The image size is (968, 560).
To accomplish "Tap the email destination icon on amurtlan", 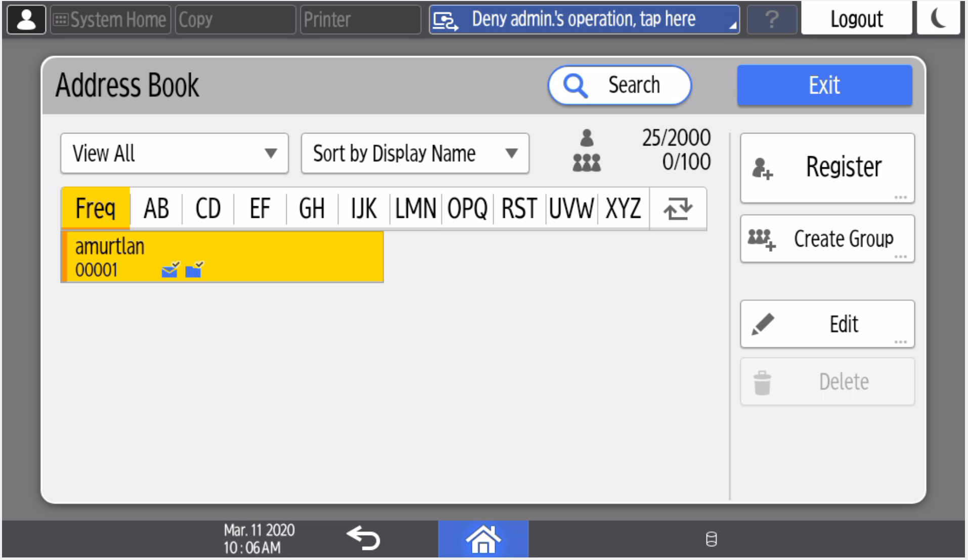I will coord(170,270).
